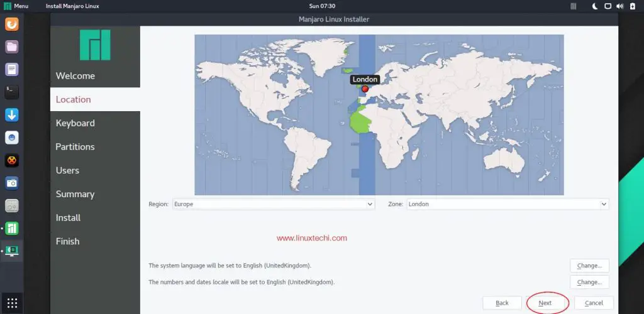Select the Location step in the sidebar
644x314 pixels.
pyautogui.click(x=95, y=99)
